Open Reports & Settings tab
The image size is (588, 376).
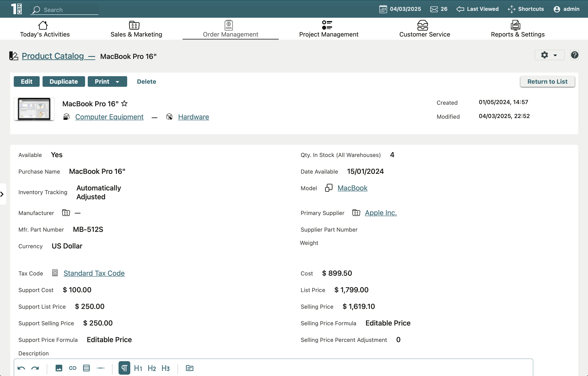pyautogui.click(x=518, y=29)
